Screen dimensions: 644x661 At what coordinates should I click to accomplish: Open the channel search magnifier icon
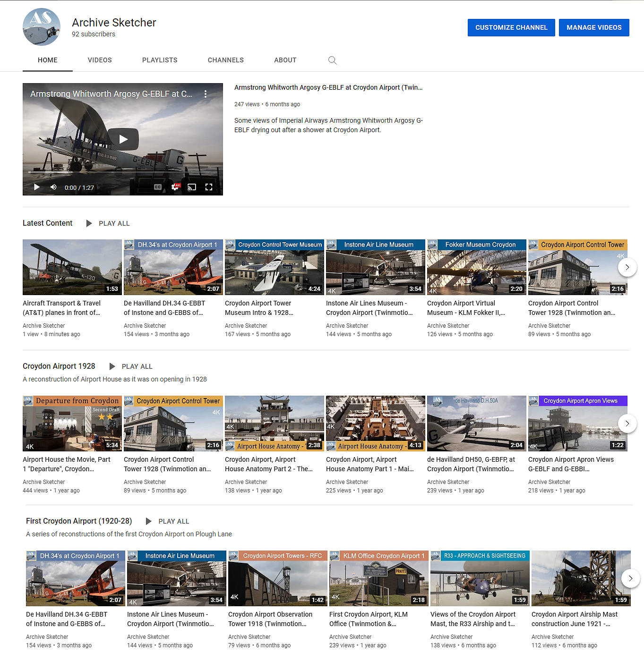point(333,60)
